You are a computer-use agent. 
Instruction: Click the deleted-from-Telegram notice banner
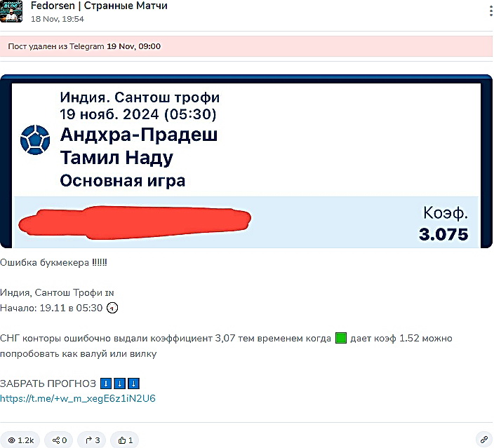coord(246,46)
